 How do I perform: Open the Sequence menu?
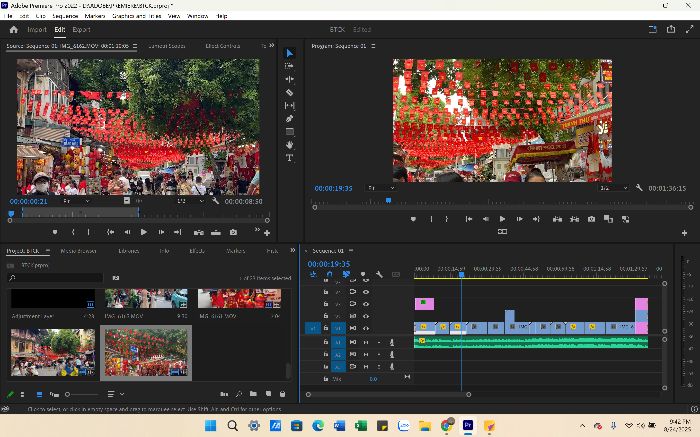[x=65, y=16]
